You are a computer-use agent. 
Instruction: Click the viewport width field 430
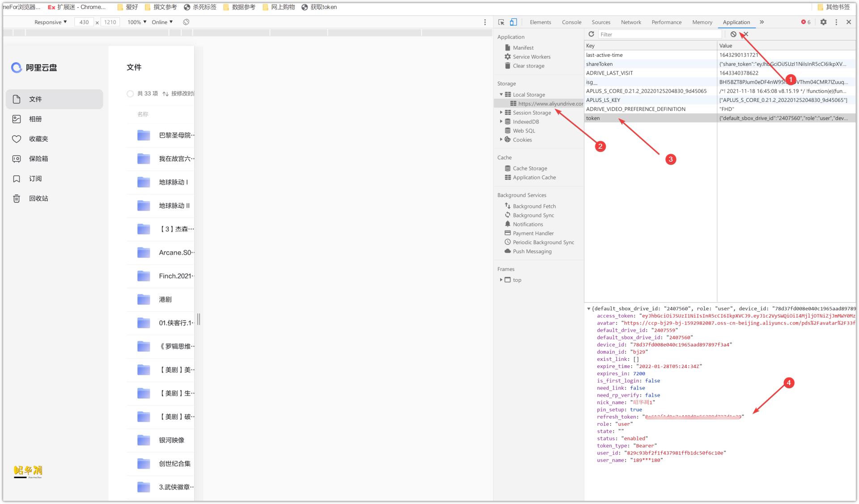[x=84, y=22]
